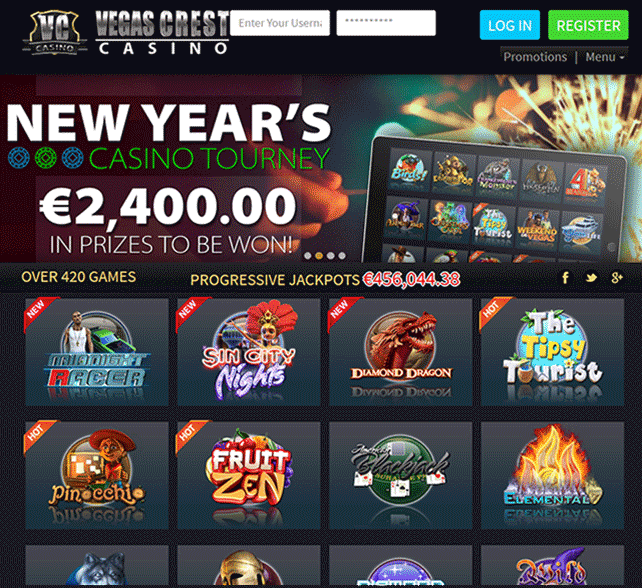Open the Diamond Dragon game tile
Image resolution: width=642 pixels, height=588 pixels.
click(400, 352)
